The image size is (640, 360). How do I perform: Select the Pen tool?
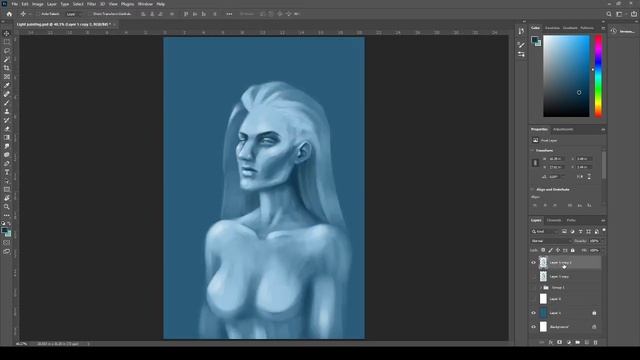(x=7, y=164)
